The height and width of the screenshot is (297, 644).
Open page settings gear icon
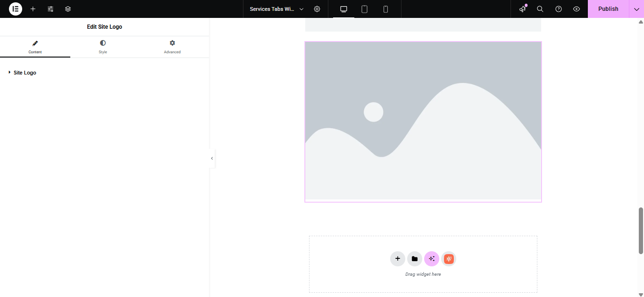tap(317, 9)
